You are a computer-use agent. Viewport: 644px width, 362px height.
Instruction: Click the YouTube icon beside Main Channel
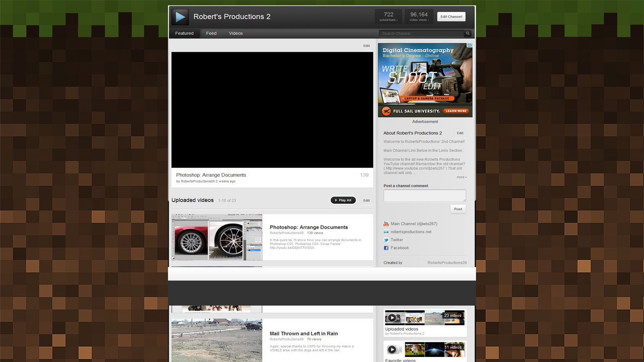(386, 224)
